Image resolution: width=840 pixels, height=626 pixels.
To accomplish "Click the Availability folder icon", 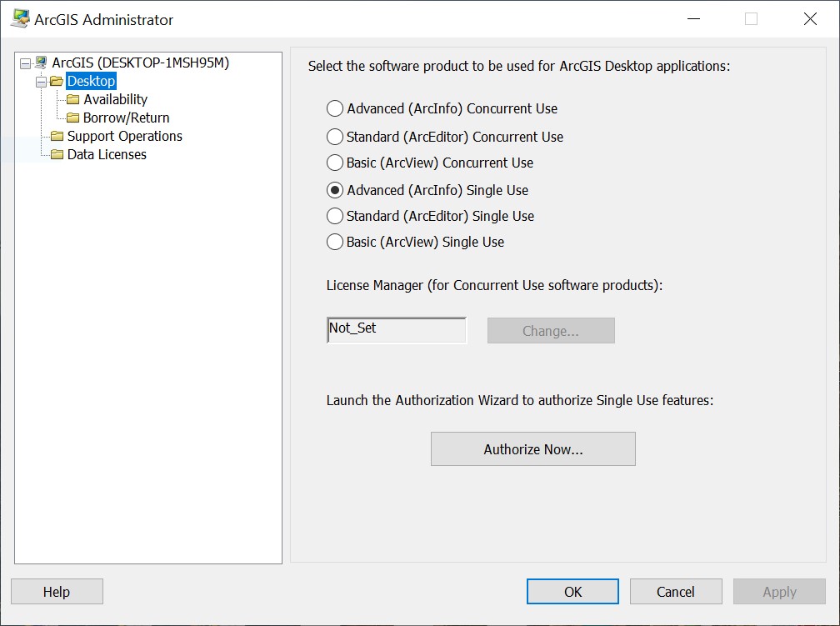I will tap(72, 100).
